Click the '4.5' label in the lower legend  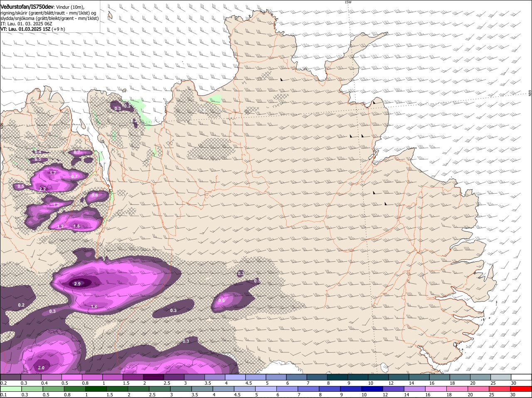pos(237,395)
